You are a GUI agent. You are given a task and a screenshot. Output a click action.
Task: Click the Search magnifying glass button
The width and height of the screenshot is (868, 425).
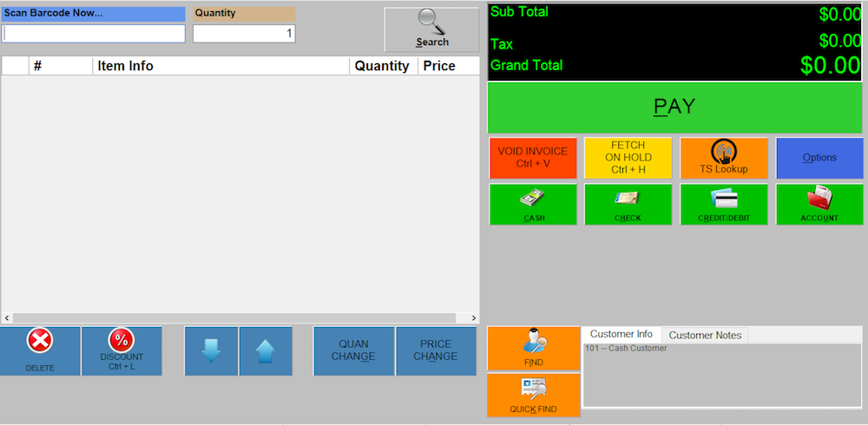431,29
